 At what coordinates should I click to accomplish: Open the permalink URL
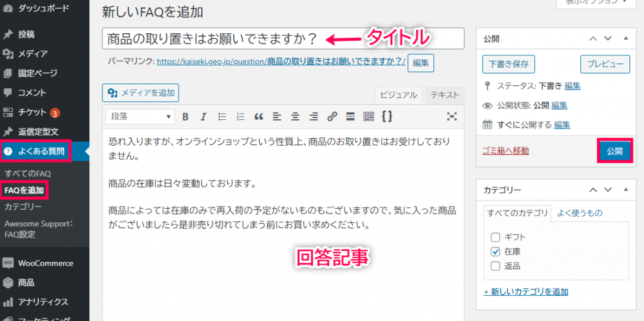point(281,62)
